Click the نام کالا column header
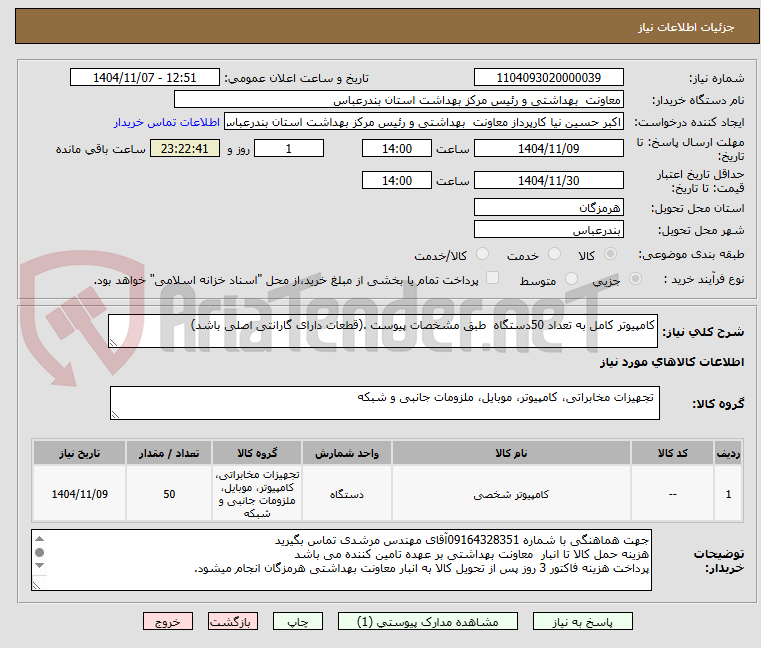The width and height of the screenshot is (761, 648). (x=511, y=453)
